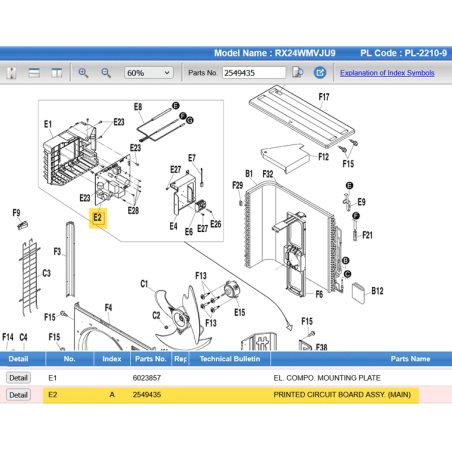452x452 pixels.
Task: Select the horizontal split layout icon
Action: click(34, 73)
